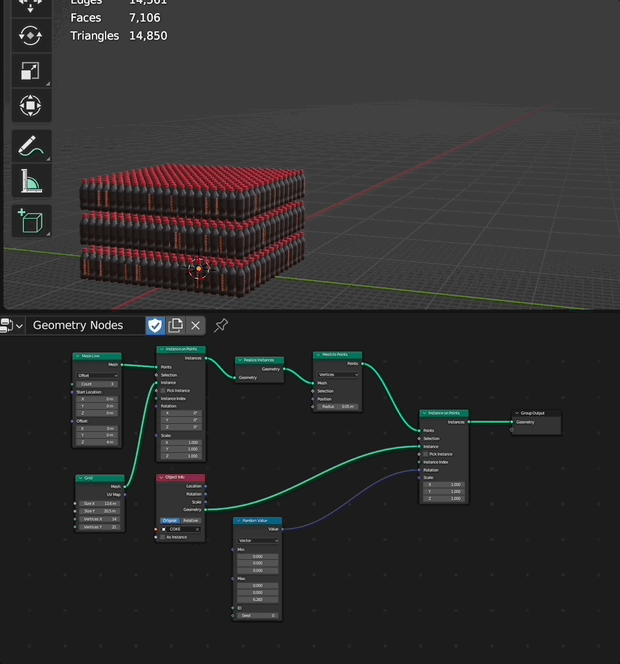Image resolution: width=620 pixels, height=664 pixels.
Task: Toggle the fake user shield button
Action: (155, 326)
